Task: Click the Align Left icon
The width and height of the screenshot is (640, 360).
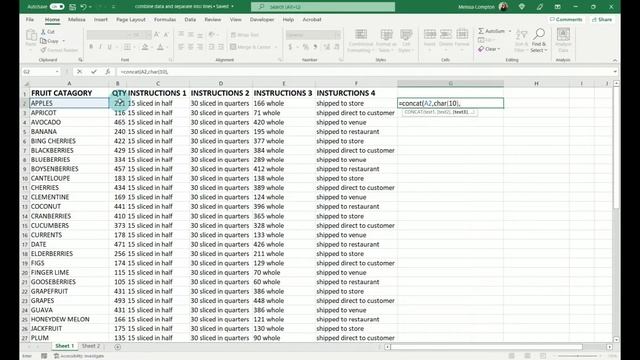Action: pos(181,47)
